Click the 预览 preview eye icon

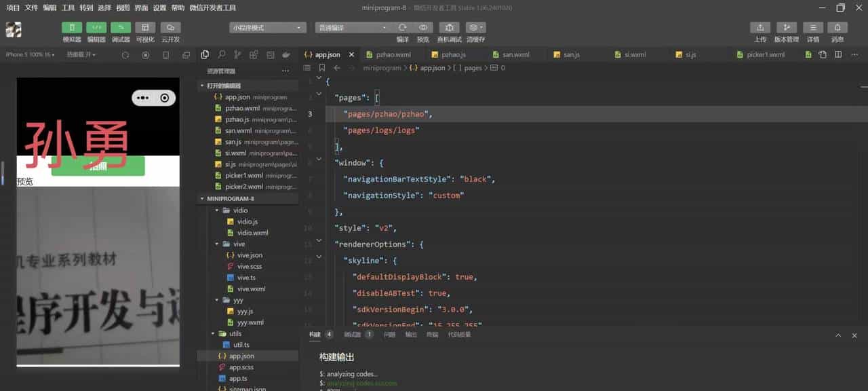coord(423,28)
